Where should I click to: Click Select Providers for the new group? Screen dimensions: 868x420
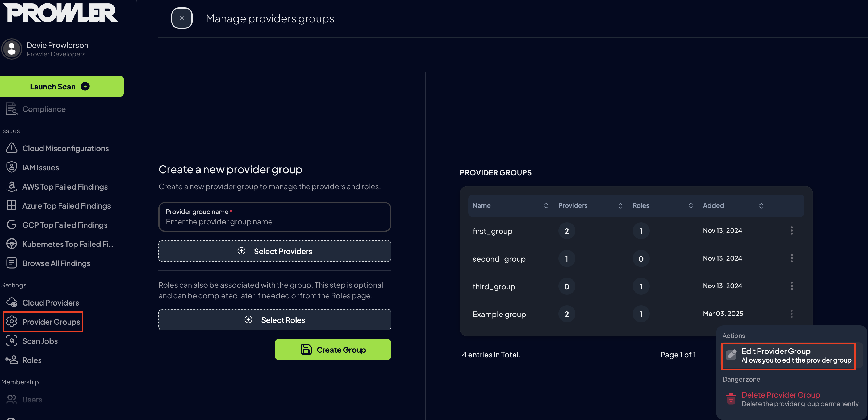coord(275,251)
